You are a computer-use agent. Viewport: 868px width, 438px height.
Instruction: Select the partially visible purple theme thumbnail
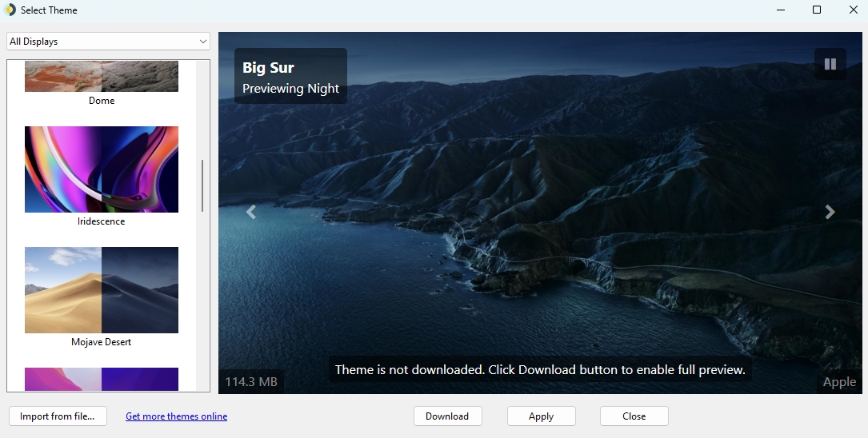[102, 380]
